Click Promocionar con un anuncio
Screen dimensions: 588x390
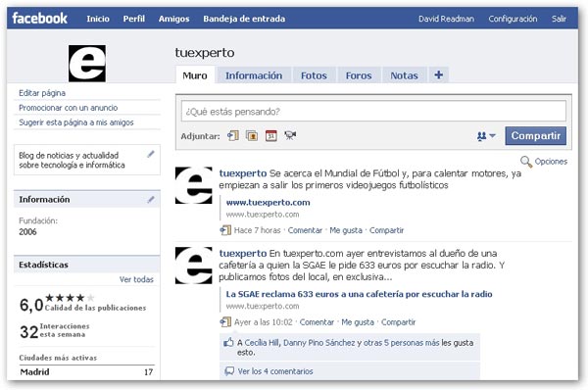[69, 108]
